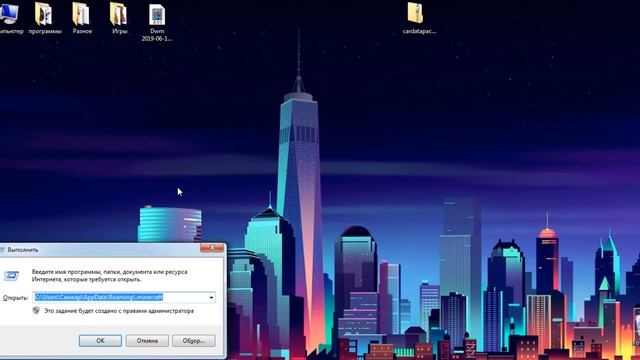Click OK in the Run dialog
This screenshot has width=640, height=360.
pyautogui.click(x=100, y=340)
